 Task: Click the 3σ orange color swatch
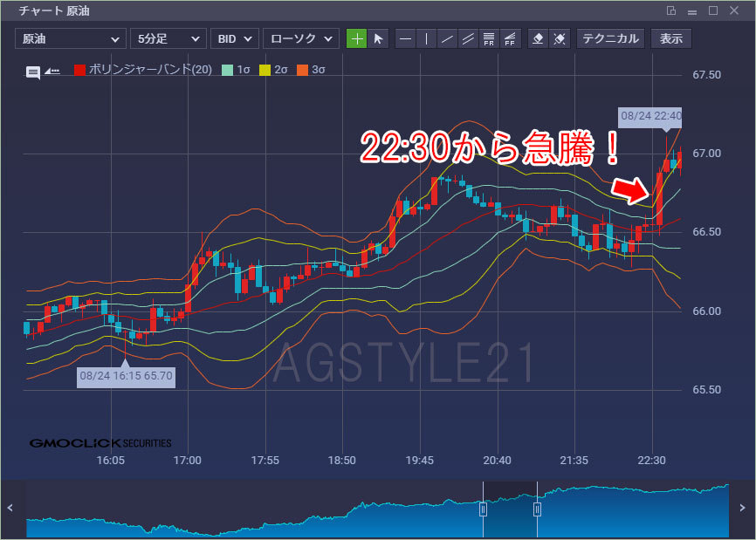[x=302, y=70]
